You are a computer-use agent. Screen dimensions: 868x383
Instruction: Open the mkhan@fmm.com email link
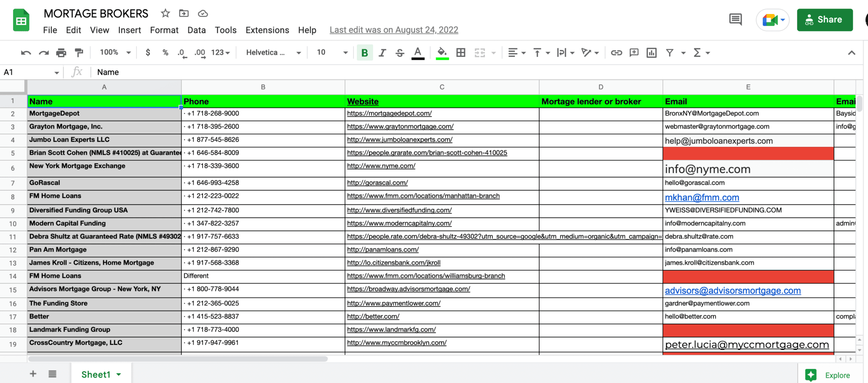pyautogui.click(x=702, y=198)
